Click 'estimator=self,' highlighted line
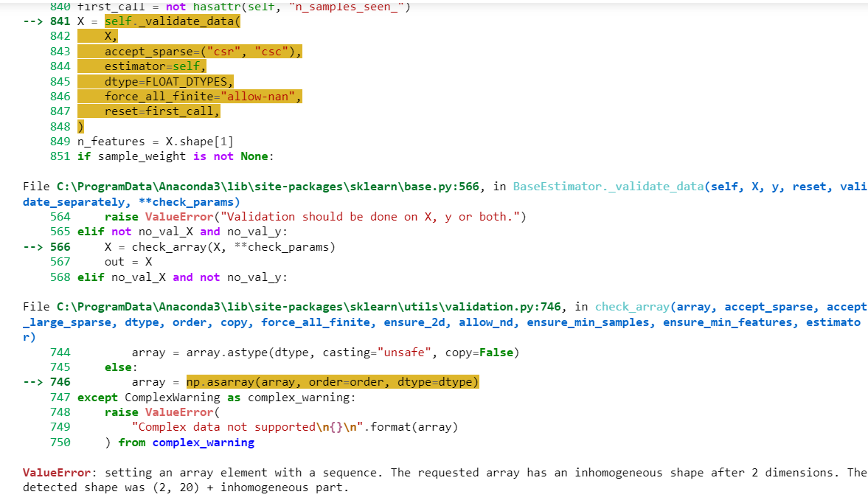The width and height of the screenshot is (868, 503). point(155,66)
